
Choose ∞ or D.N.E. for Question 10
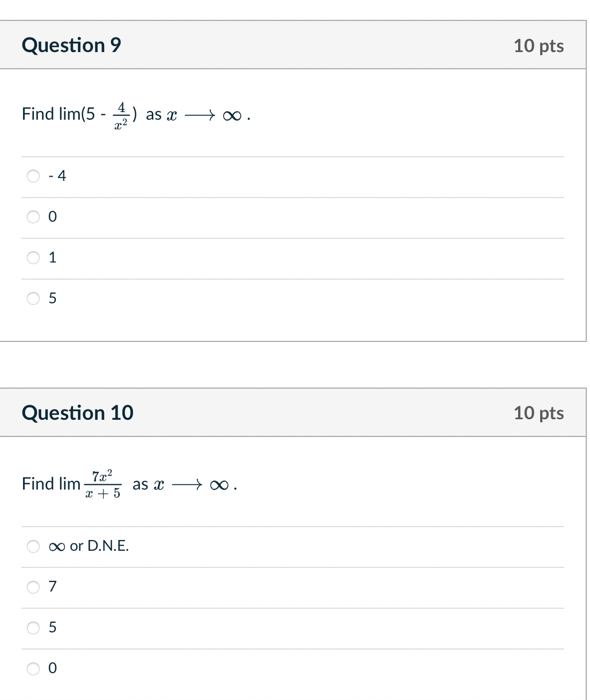[x=33, y=546]
